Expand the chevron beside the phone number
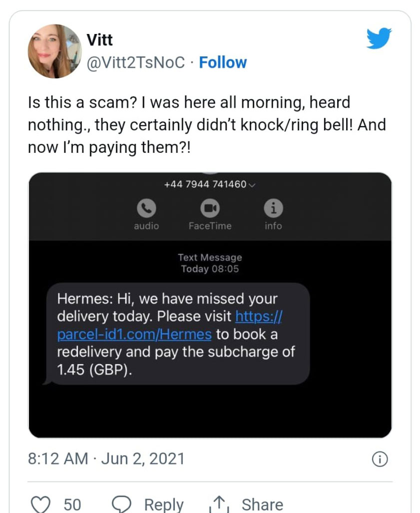This screenshot has height=513, width=420. point(252,185)
